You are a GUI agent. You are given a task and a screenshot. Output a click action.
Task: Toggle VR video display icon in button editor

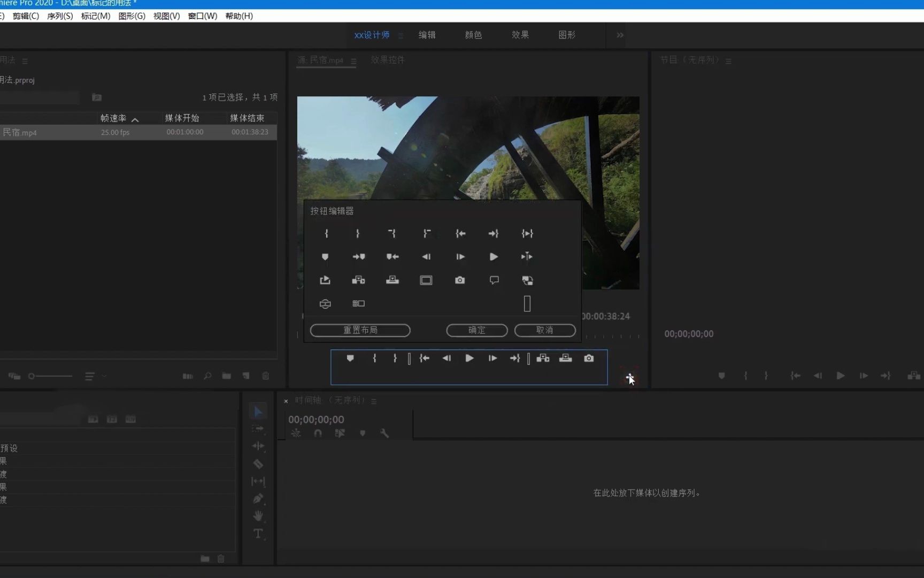click(x=325, y=303)
